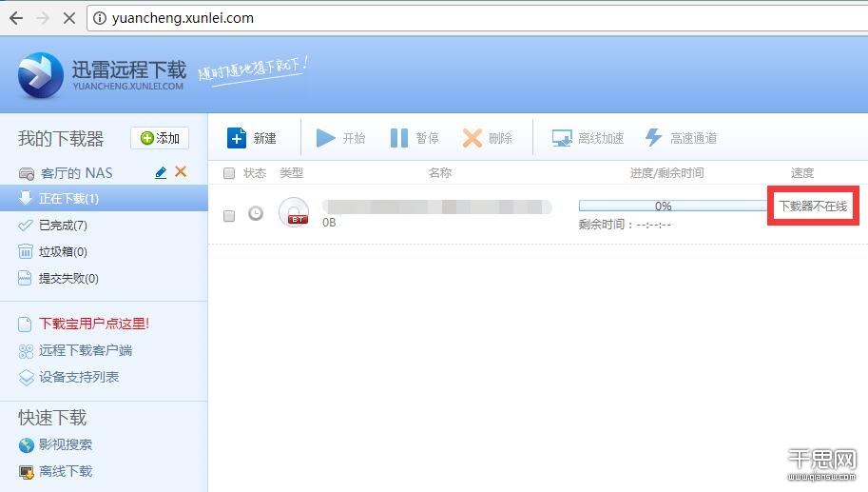This screenshot has width=868, height=492.
Task: Tick the select-all checkbox in header
Action: [x=228, y=173]
